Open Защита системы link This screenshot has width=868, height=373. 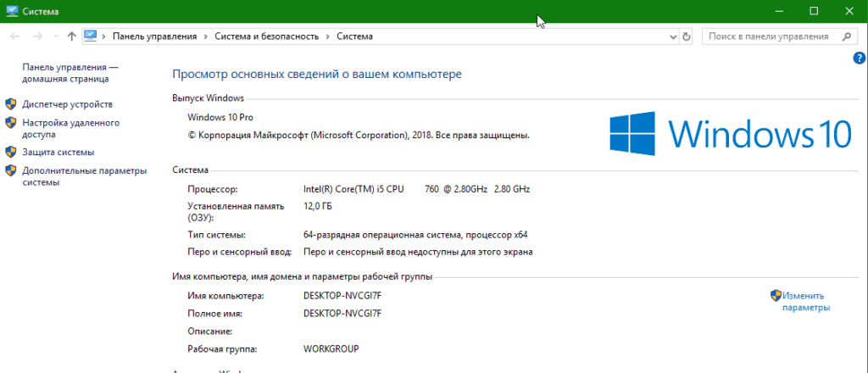[x=58, y=152]
